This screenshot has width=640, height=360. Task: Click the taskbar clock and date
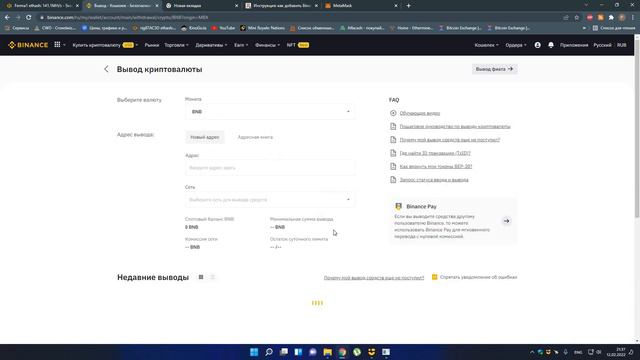tap(616, 352)
